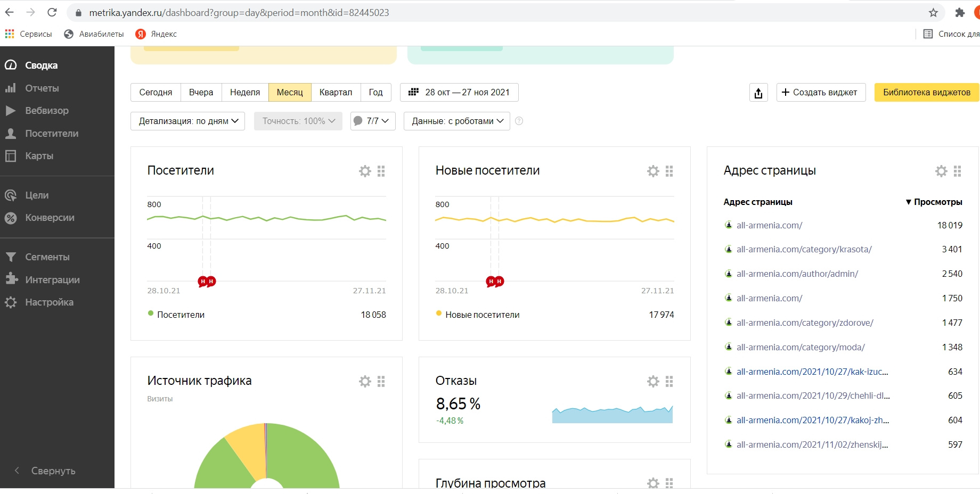This screenshot has width=980, height=494.
Task: Grab drag handle of Новые посетители widget
Action: click(669, 171)
